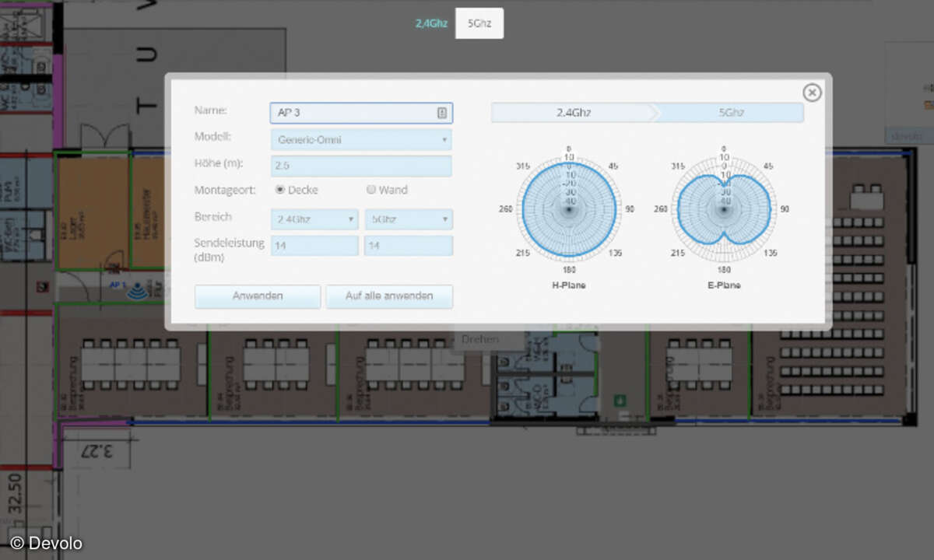Close the AP settings dialog
The width and height of the screenshot is (934, 560).
coord(812,93)
